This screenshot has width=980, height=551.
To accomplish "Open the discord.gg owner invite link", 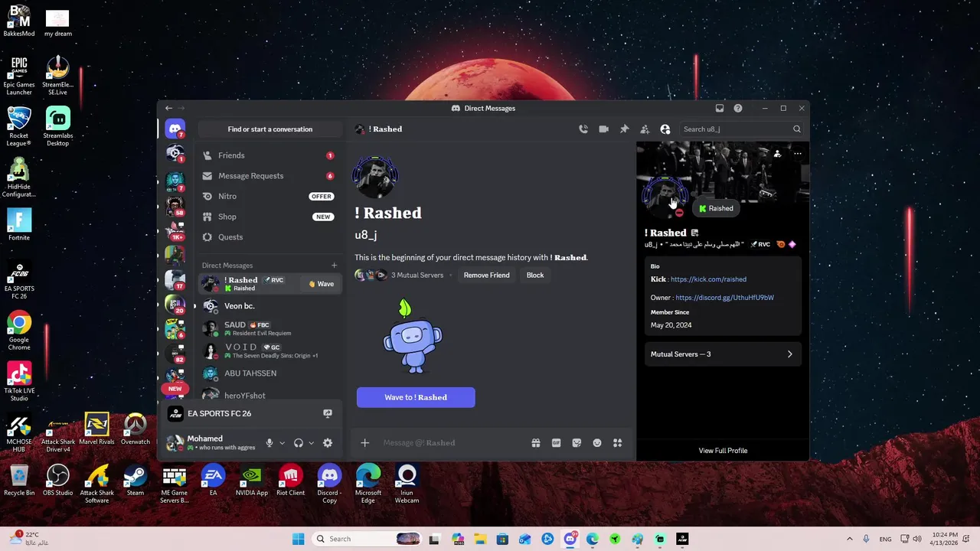I will (x=724, y=298).
